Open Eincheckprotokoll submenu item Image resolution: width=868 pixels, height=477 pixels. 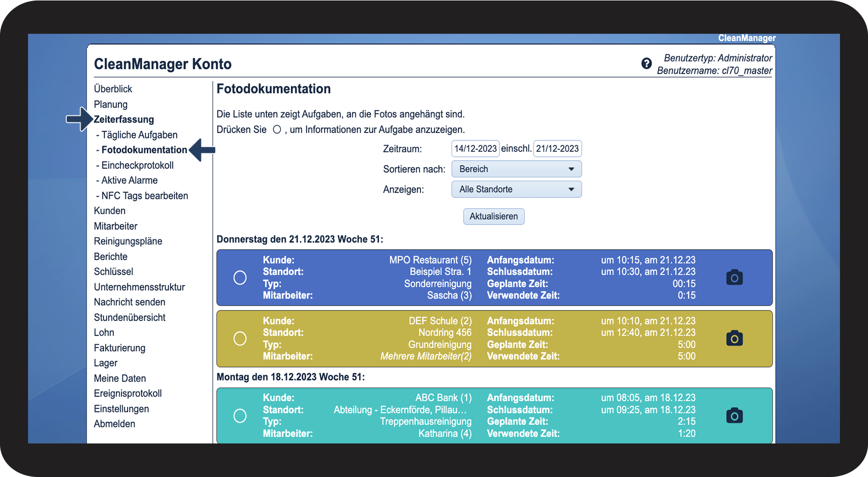[x=137, y=165]
